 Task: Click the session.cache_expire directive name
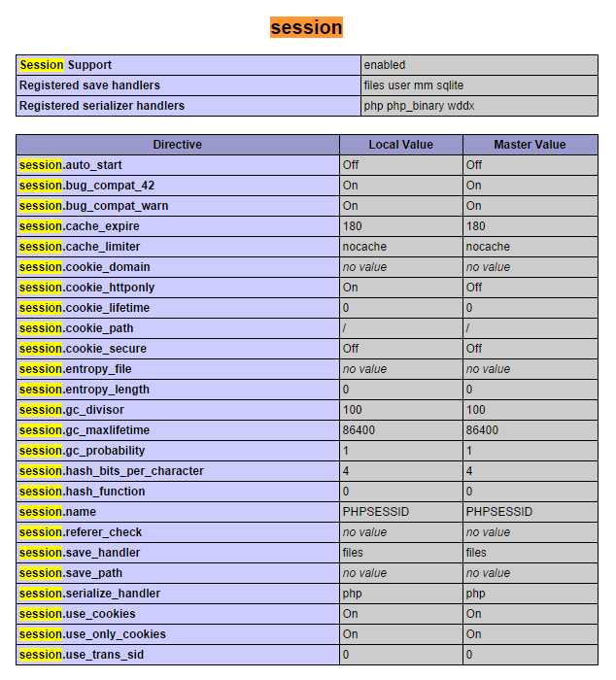80,226
